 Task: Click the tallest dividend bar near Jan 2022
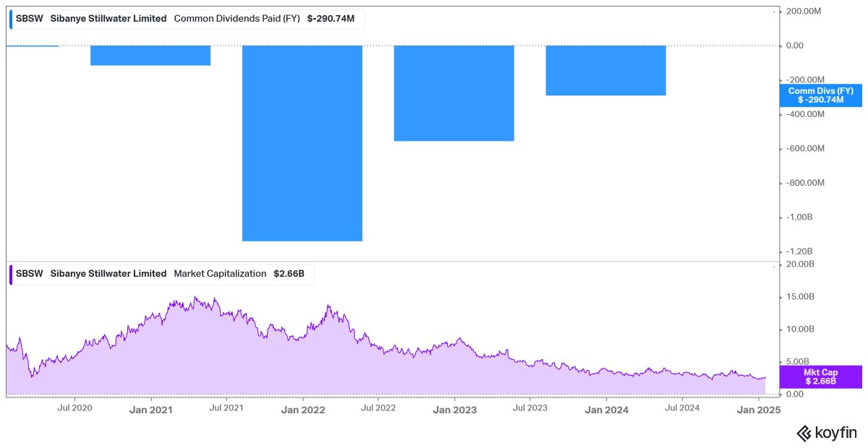(x=302, y=143)
